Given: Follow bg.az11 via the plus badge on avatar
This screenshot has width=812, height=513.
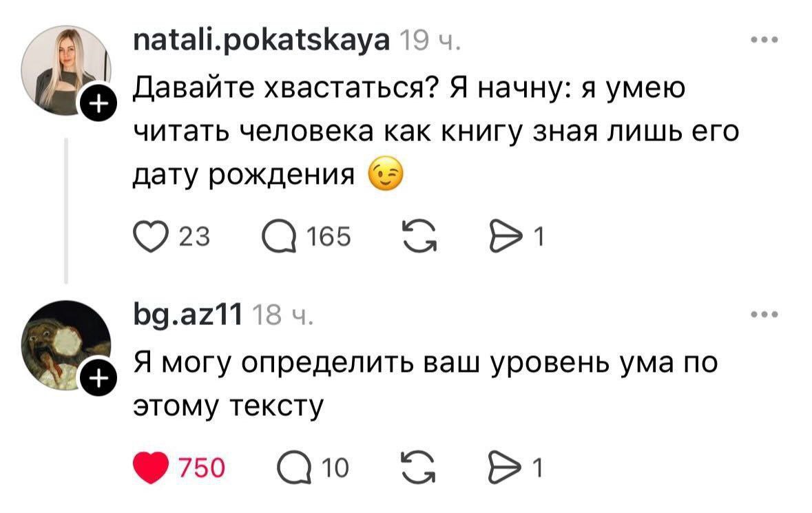Looking at the screenshot, I should tap(98, 377).
